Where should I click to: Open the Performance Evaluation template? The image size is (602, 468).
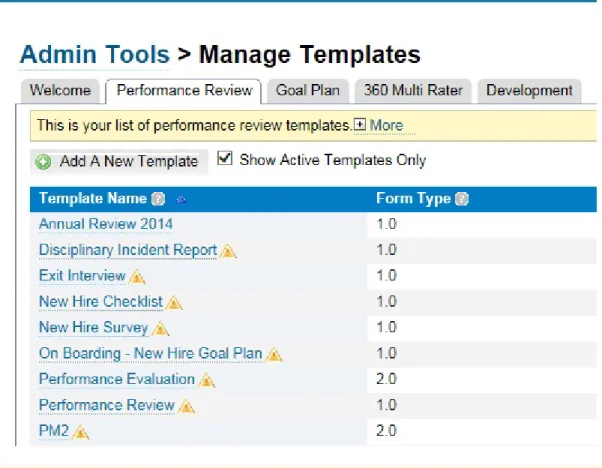pos(117,379)
